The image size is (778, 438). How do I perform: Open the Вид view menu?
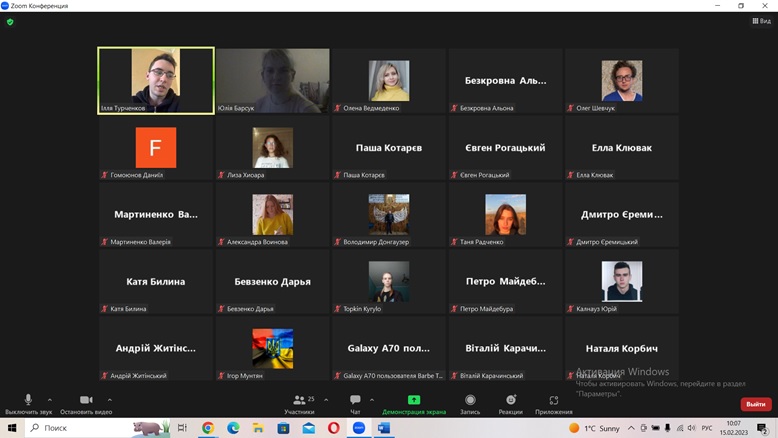coord(762,21)
